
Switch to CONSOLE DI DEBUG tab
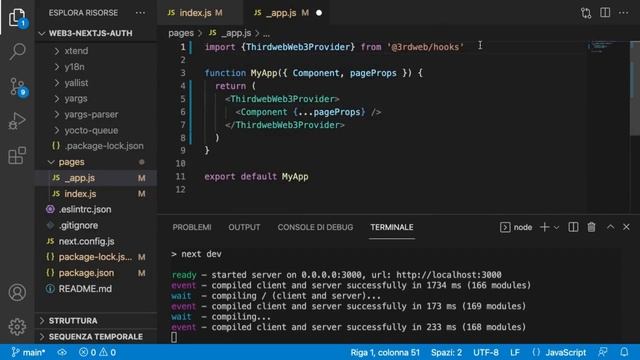(x=315, y=227)
